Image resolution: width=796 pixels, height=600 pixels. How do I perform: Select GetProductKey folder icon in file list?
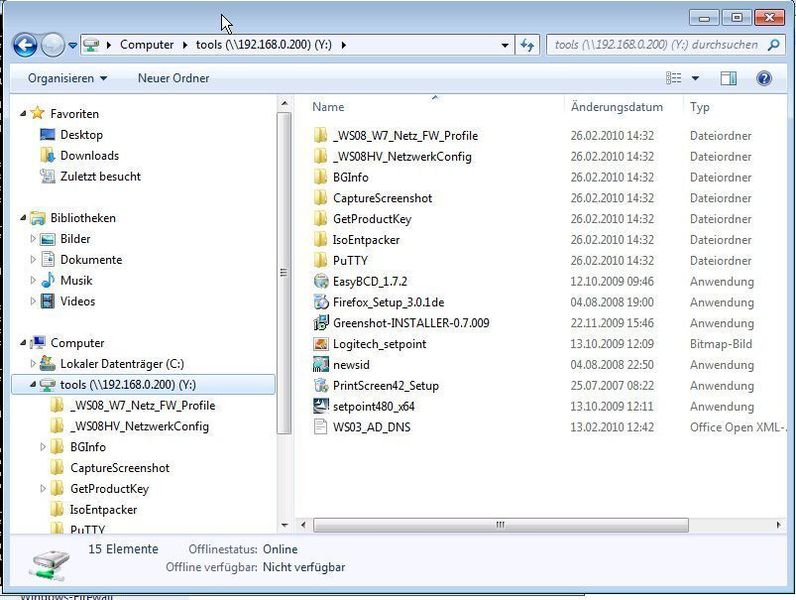[320, 219]
